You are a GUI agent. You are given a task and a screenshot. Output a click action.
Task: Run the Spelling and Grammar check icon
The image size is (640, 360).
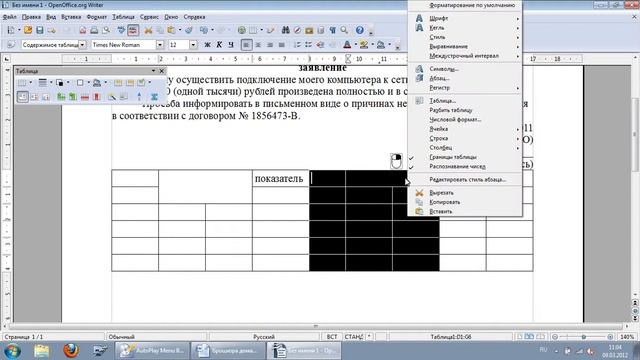(121, 30)
